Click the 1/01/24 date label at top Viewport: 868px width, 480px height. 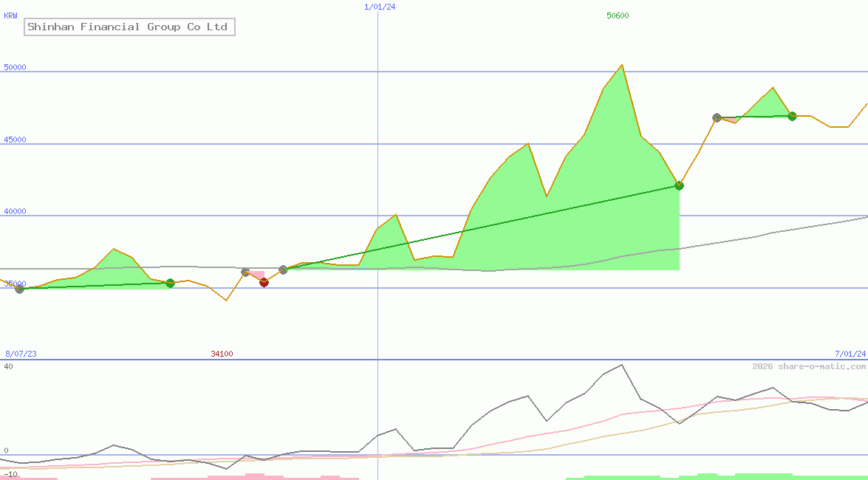[380, 7]
